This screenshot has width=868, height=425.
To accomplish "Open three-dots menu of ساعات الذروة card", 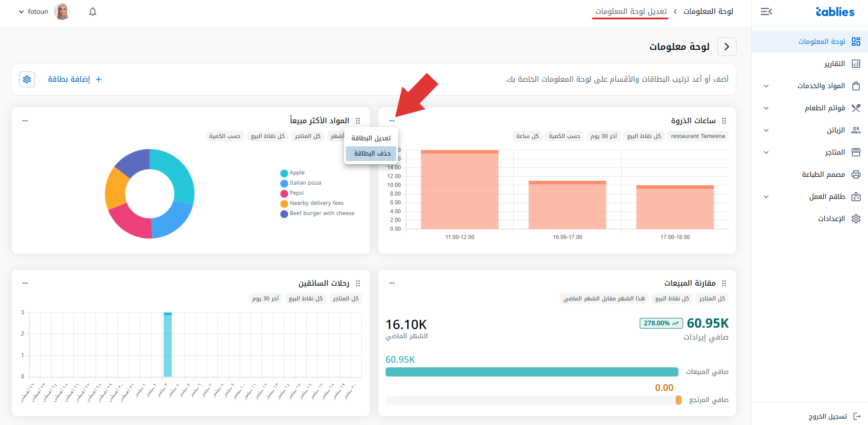I will click(392, 121).
